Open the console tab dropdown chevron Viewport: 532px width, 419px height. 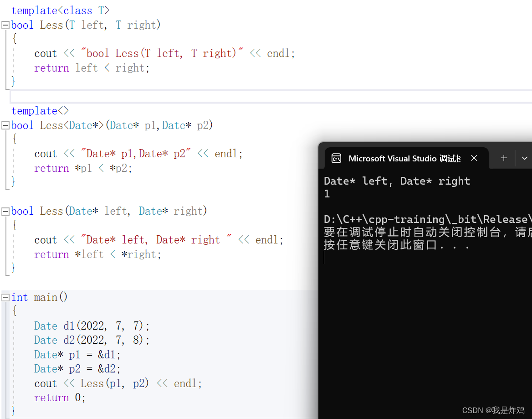525,158
